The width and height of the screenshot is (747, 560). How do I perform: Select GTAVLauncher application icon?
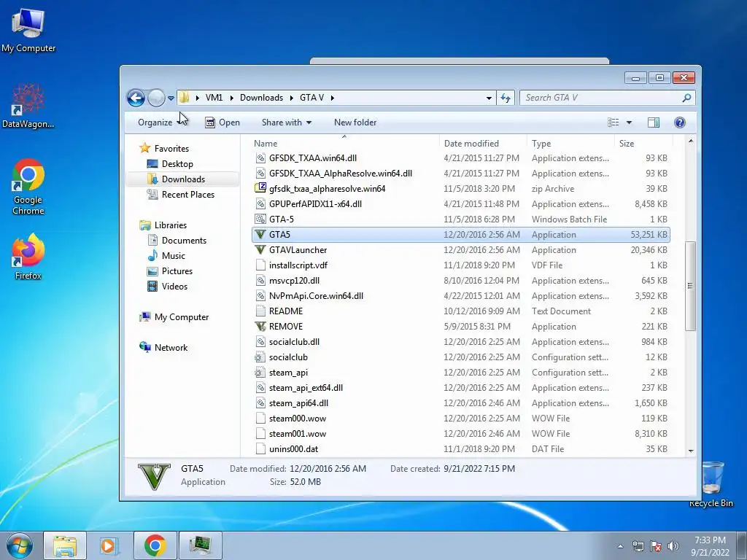point(260,249)
